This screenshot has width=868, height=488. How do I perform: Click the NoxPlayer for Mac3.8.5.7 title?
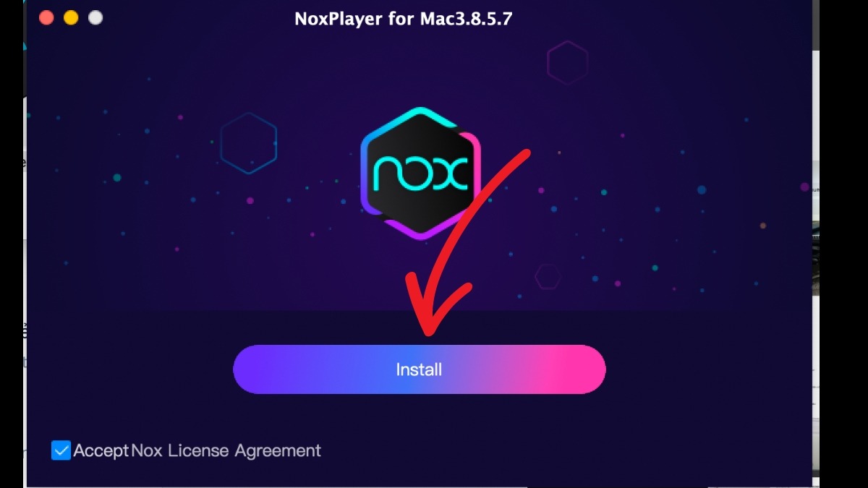(x=403, y=19)
